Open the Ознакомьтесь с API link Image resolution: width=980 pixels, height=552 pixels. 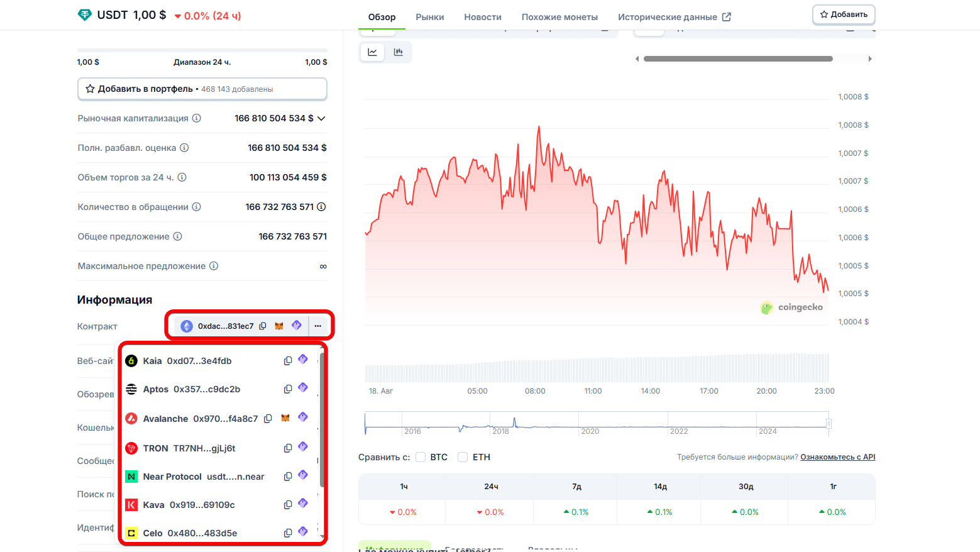pos(837,457)
